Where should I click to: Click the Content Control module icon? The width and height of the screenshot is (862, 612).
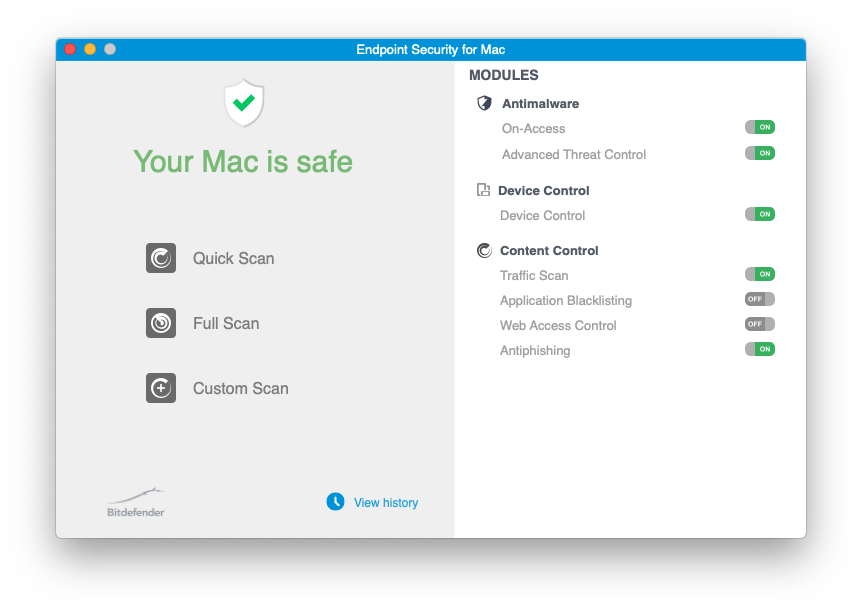pos(485,251)
